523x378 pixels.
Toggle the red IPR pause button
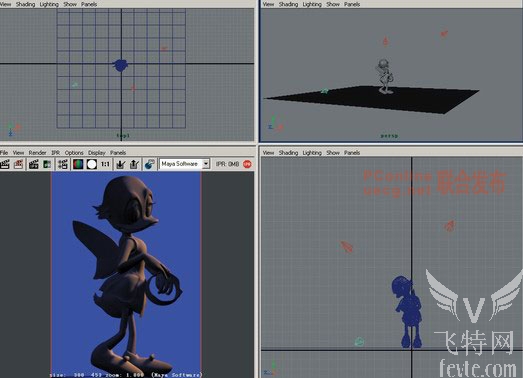tap(247, 164)
